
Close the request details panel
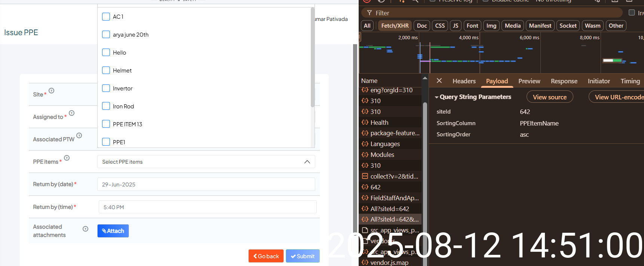tap(439, 81)
